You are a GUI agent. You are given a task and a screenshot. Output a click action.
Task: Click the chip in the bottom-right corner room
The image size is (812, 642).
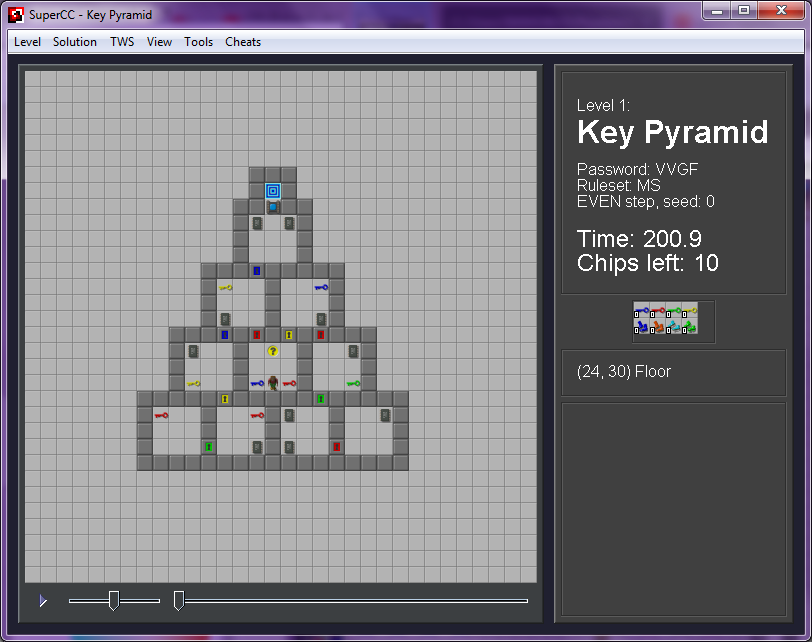click(x=385, y=415)
